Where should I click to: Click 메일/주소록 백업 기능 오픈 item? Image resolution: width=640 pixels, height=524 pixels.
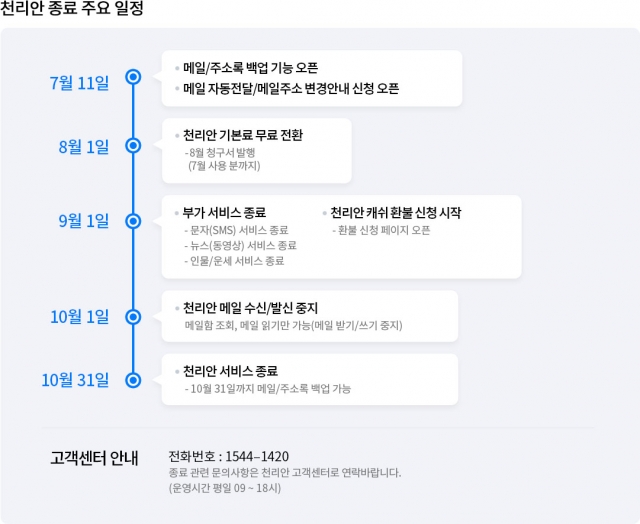(250, 68)
